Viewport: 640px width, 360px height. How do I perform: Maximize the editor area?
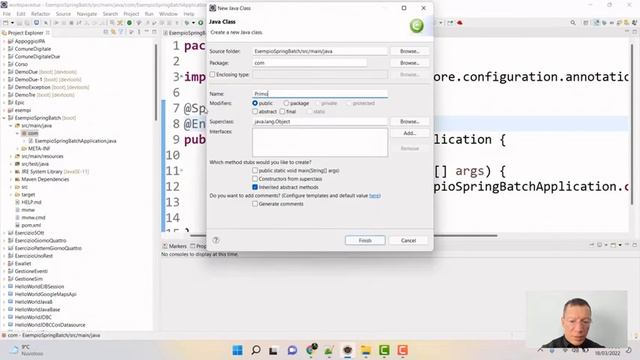634,32
